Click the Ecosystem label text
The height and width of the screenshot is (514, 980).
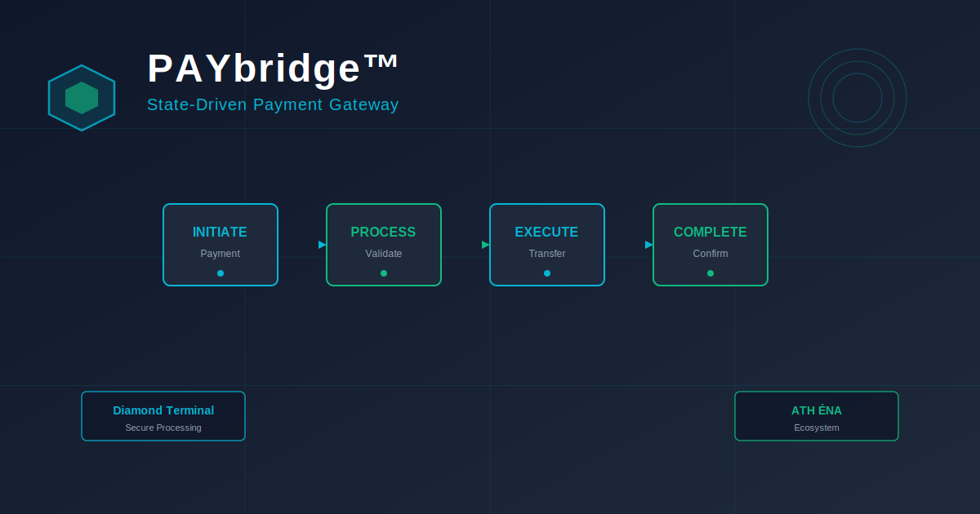817,428
